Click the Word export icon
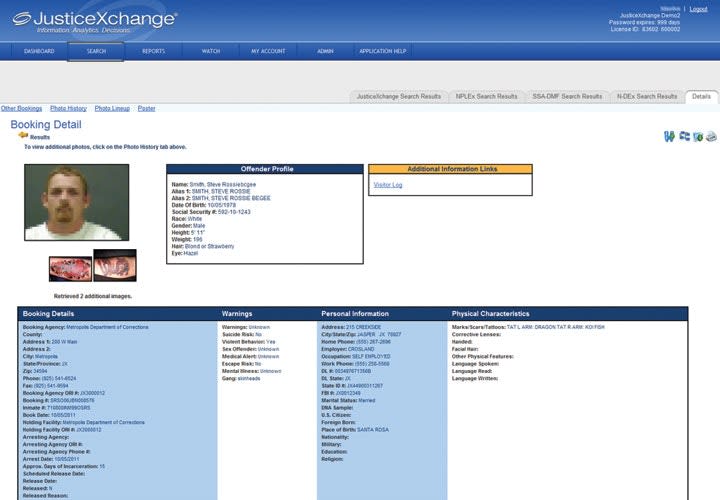The width and height of the screenshot is (720, 500). 669,136
